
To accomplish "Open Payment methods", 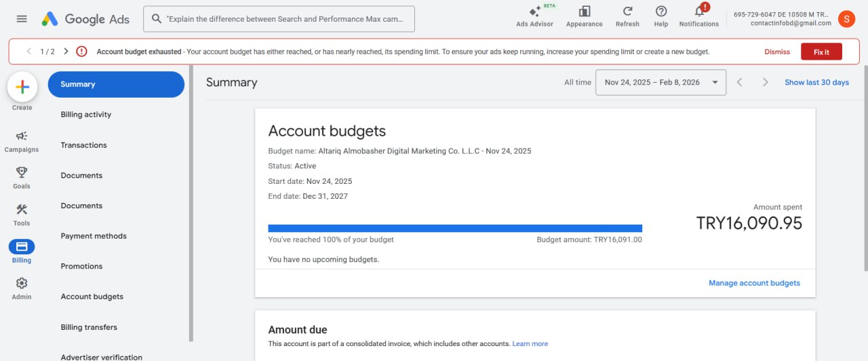I will 94,236.
